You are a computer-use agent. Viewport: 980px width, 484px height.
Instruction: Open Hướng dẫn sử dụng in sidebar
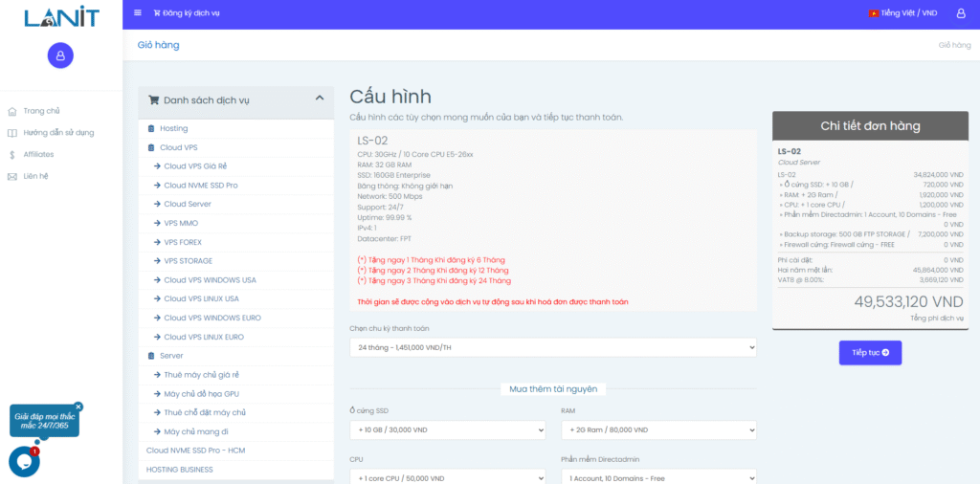click(58, 133)
